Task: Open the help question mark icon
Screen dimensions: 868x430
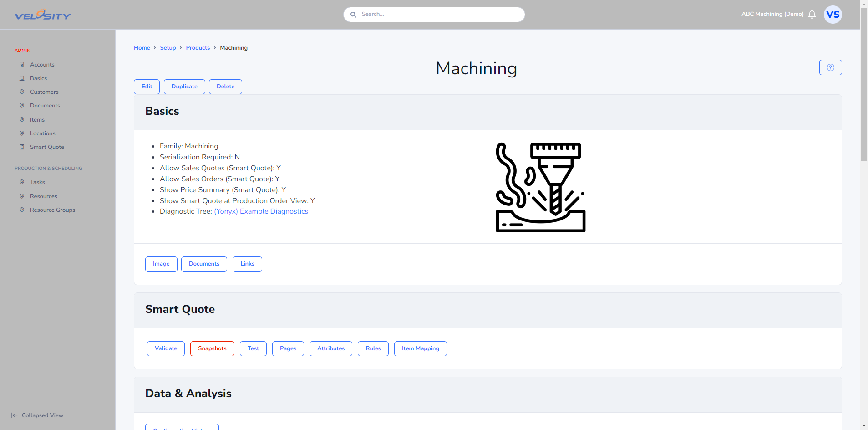Action: tap(830, 67)
